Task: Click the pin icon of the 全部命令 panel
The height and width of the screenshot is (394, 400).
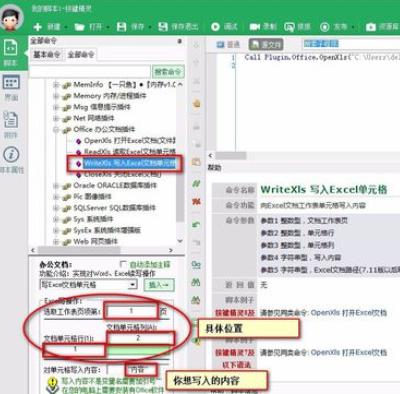Action: tap(180, 41)
